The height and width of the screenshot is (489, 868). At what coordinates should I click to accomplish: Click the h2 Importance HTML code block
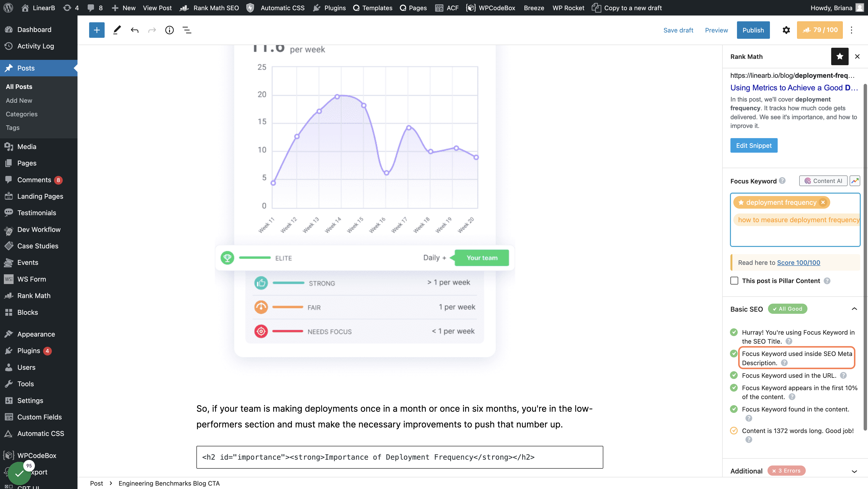tap(400, 457)
